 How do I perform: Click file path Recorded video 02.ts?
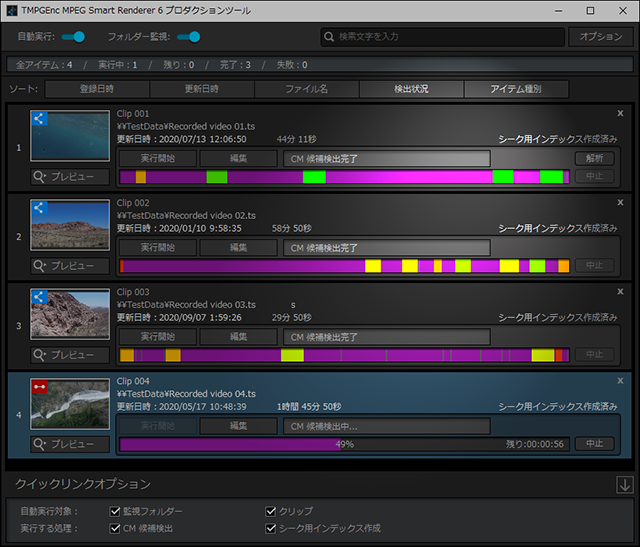[x=186, y=216]
